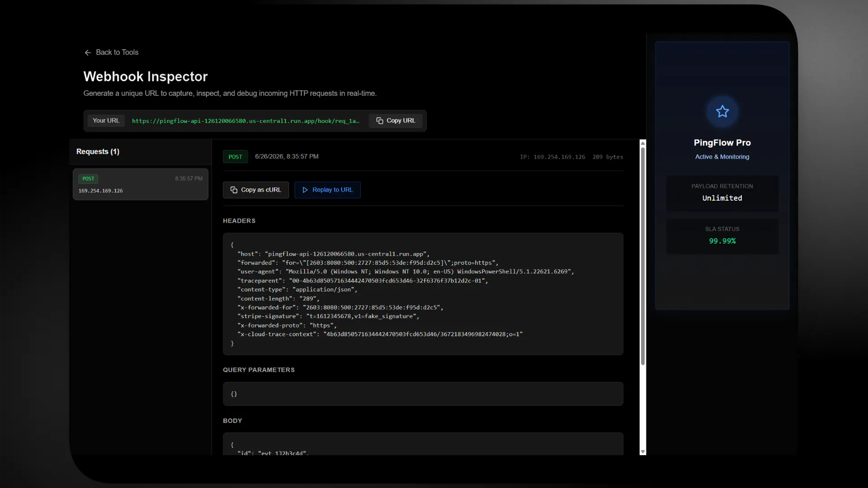Image resolution: width=868 pixels, height=488 pixels.
Task: Click the x-forwarded-for header line
Action: 340,307
